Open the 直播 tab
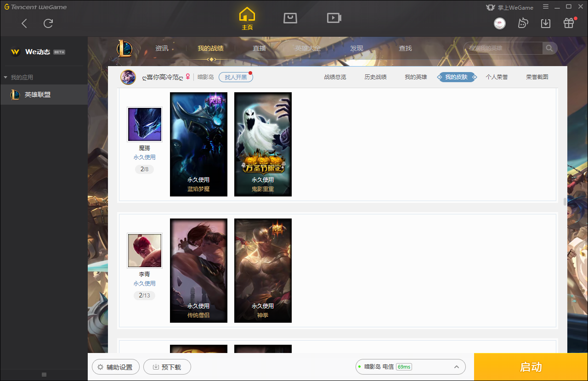 [259, 48]
